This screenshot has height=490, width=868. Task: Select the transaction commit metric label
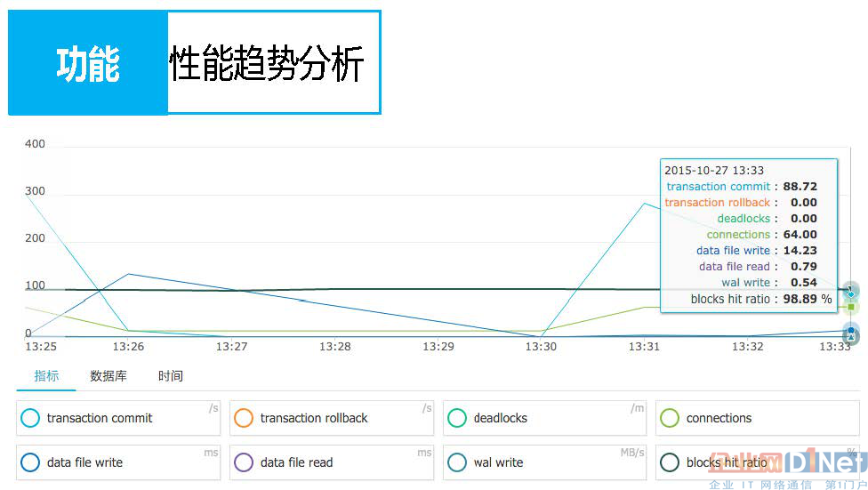coord(100,418)
